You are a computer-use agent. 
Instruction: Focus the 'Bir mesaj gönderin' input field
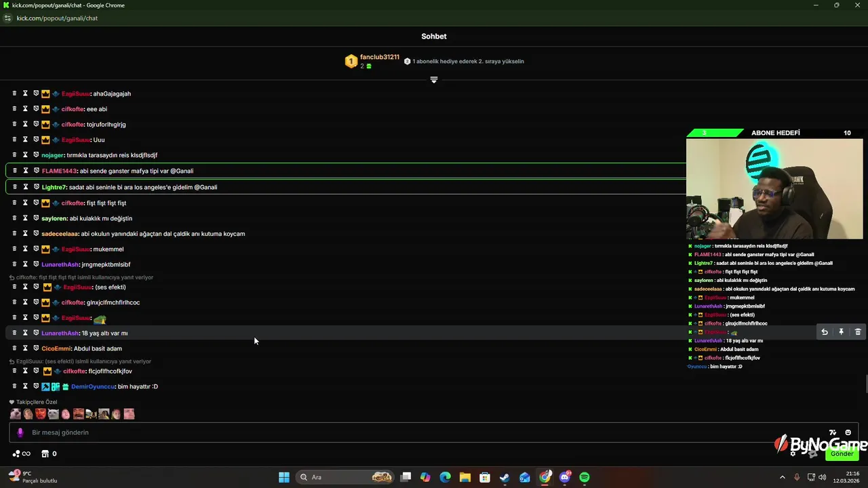[434, 432]
